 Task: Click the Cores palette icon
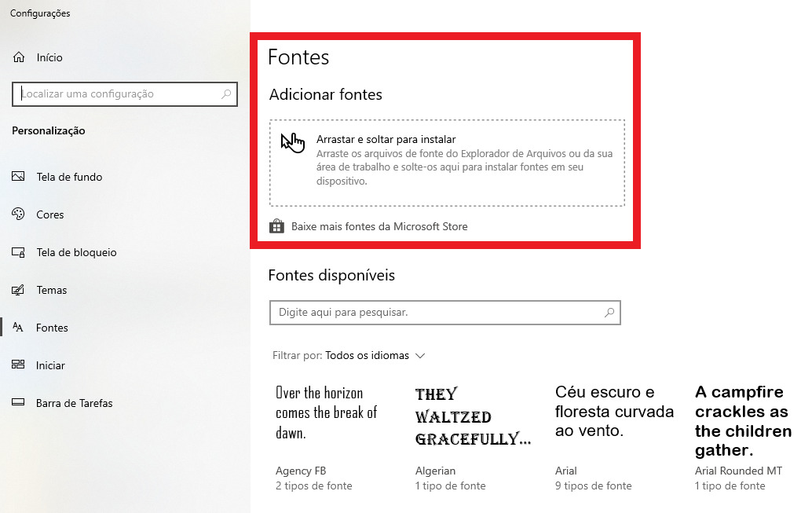coord(19,214)
